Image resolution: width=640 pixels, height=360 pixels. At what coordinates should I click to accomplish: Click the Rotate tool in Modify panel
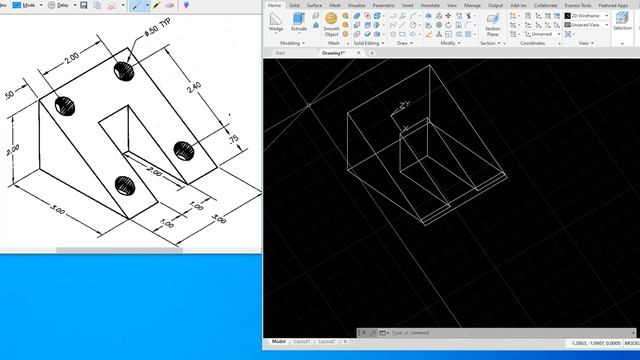coord(448,25)
